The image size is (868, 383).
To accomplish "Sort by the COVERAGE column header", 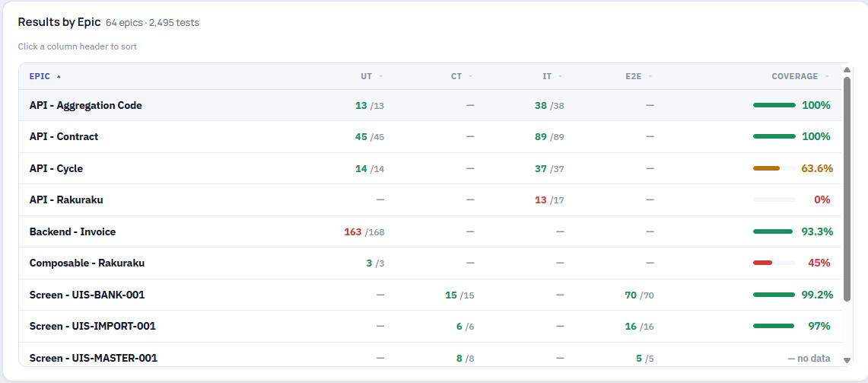I will coord(800,76).
